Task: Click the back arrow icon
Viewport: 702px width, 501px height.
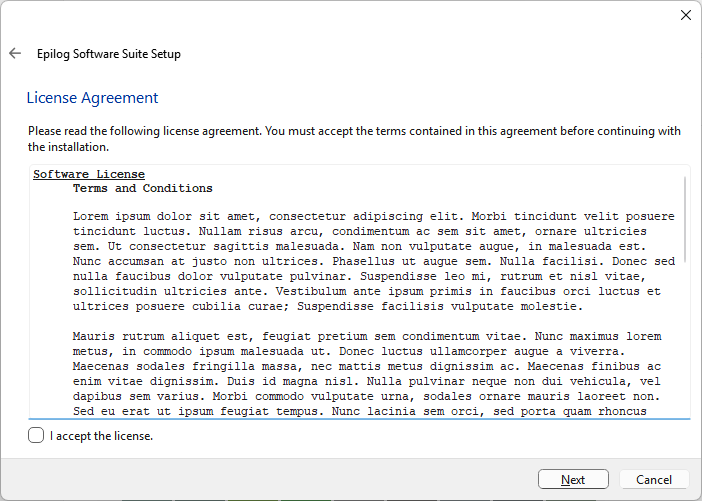Action: pos(15,54)
